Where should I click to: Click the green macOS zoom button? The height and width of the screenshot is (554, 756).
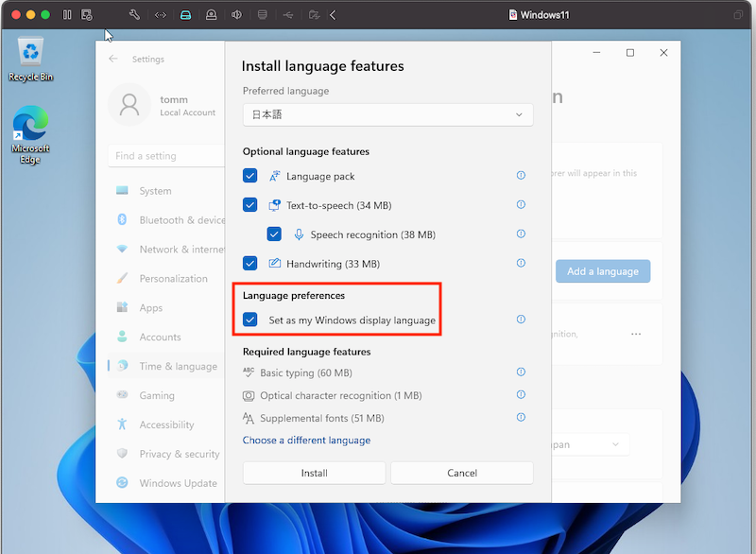pyautogui.click(x=45, y=15)
